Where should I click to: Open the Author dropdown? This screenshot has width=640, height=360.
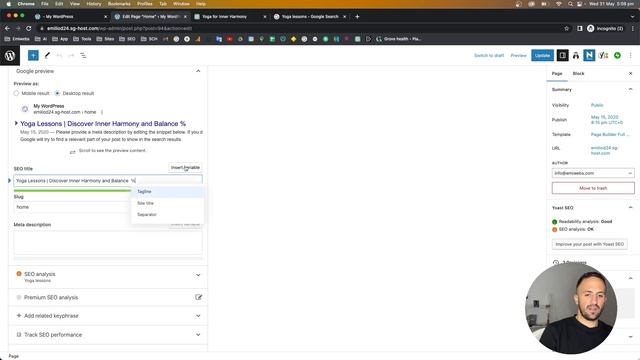tap(593, 173)
